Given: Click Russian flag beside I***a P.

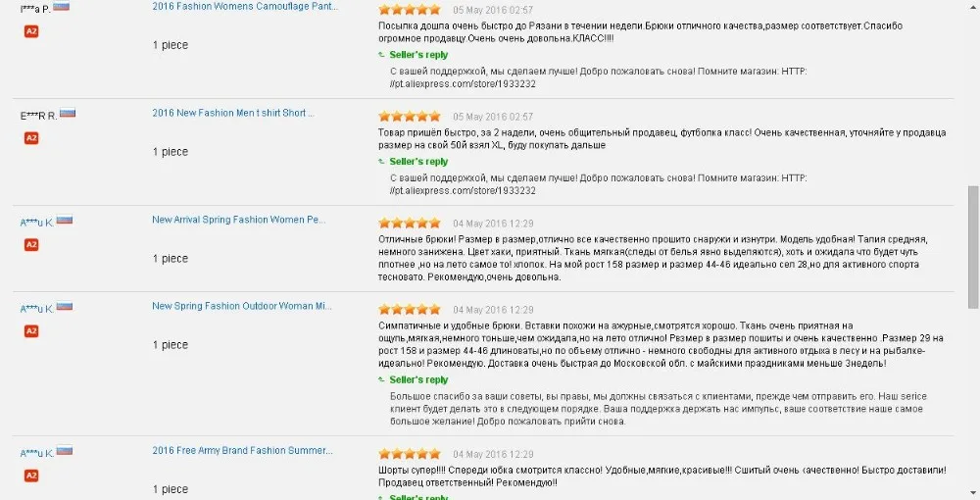Looking at the screenshot, I should pyautogui.click(x=61, y=6).
